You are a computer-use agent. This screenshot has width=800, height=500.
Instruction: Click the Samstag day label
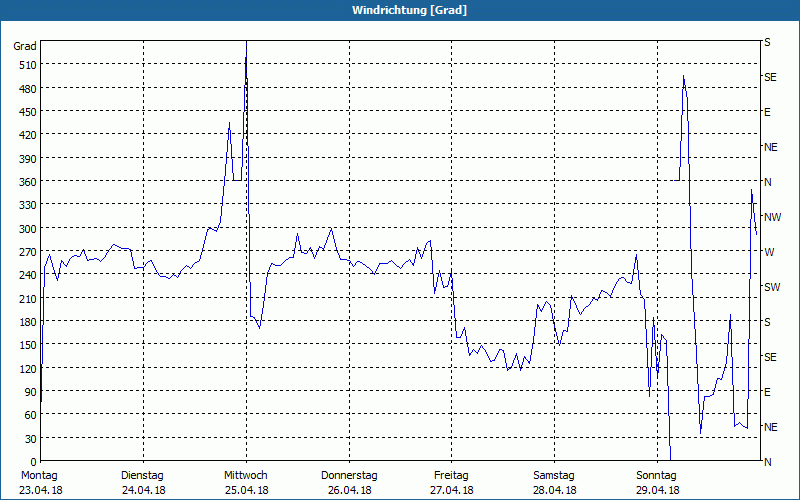point(554,476)
